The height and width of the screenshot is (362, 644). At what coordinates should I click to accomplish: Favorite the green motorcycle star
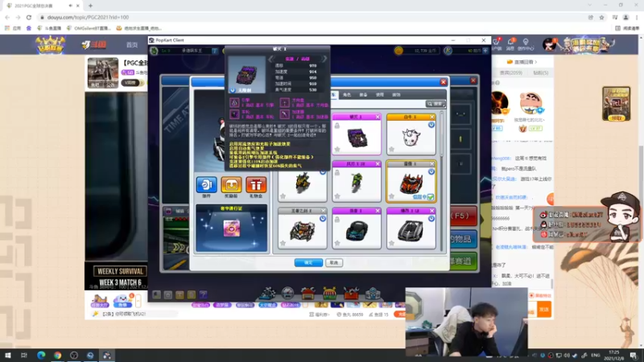coord(337,196)
